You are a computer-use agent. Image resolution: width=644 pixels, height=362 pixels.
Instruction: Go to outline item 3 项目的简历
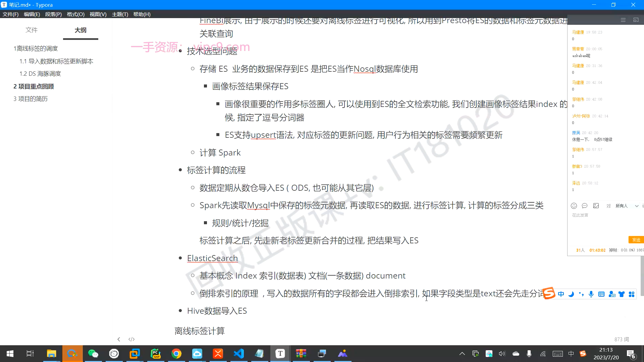tap(31, 99)
